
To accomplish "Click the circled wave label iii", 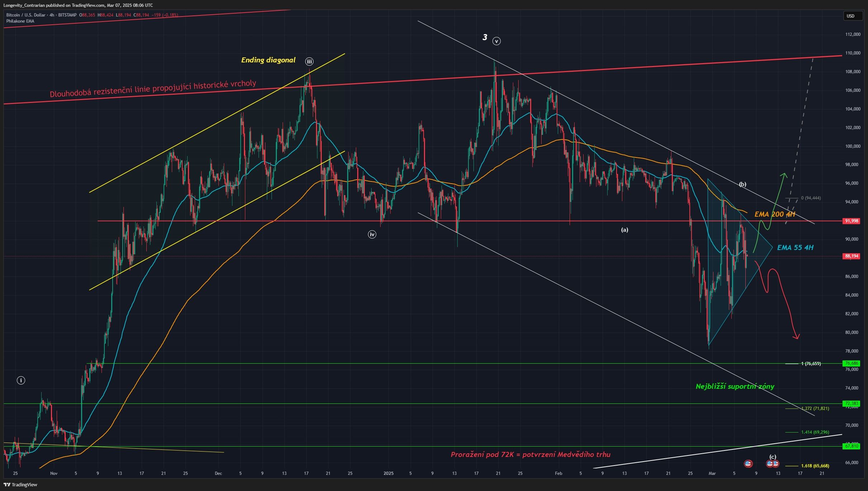I will 309,62.
